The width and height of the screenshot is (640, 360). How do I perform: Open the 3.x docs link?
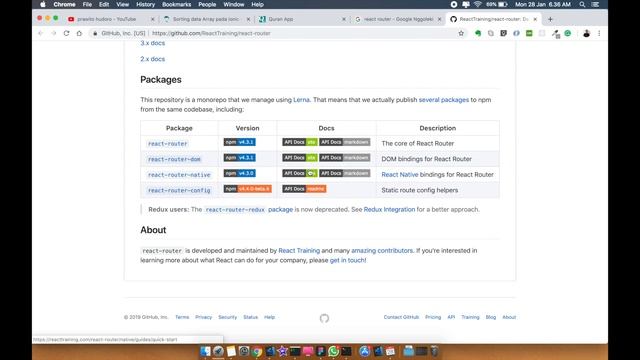point(153,43)
